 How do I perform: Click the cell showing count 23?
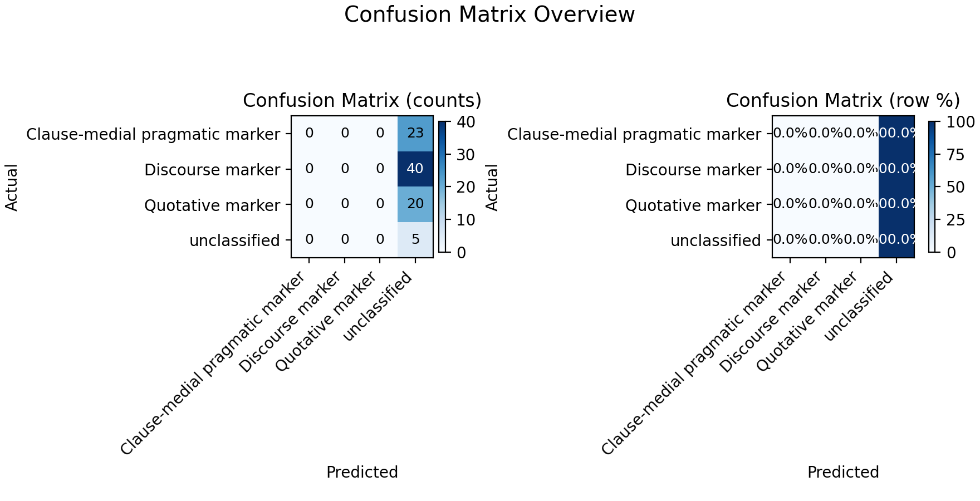pos(415,134)
